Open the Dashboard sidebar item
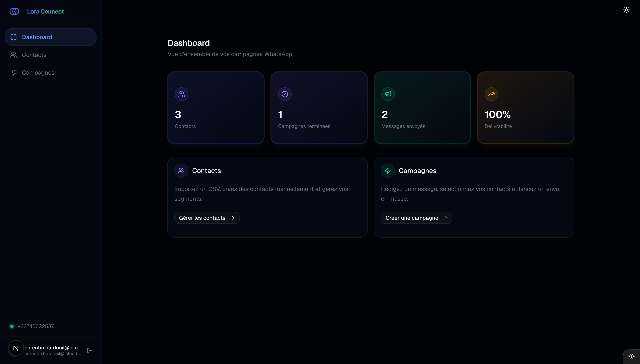The height and width of the screenshot is (364, 640). coord(51,37)
